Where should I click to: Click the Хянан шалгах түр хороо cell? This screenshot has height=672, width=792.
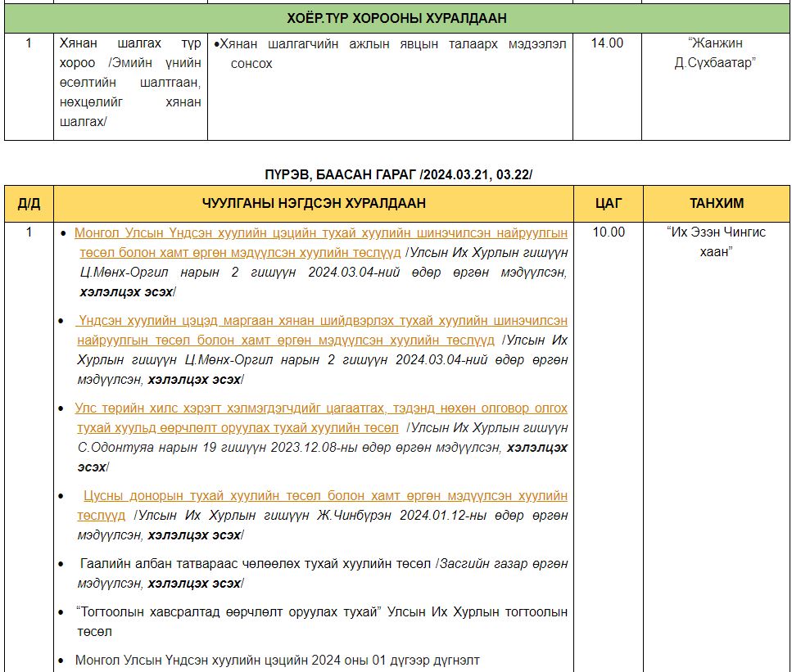click(129, 82)
